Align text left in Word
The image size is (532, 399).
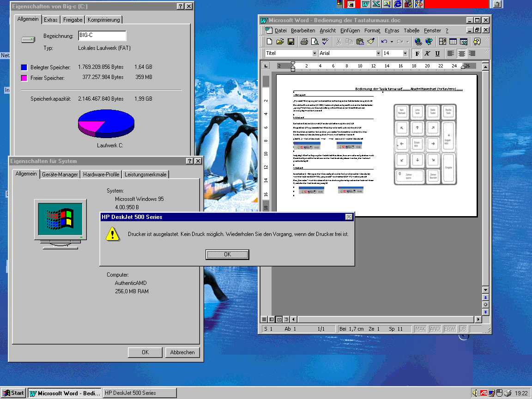[x=451, y=53]
